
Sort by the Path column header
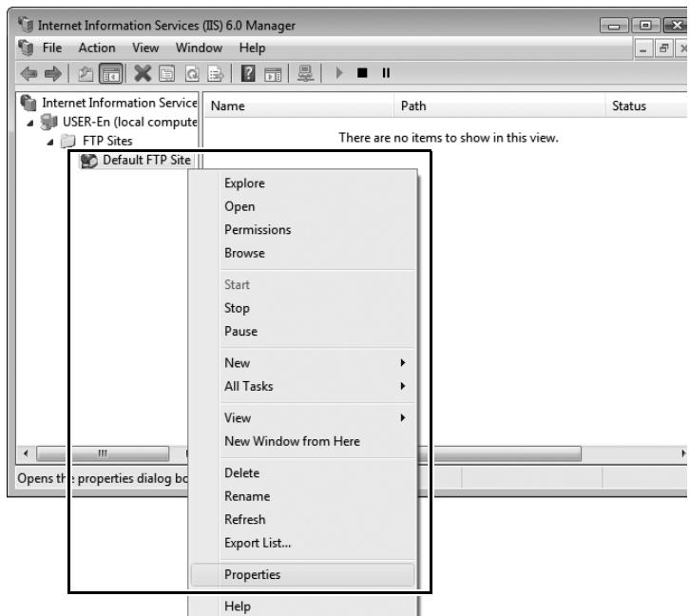click(x=500, y=106)
